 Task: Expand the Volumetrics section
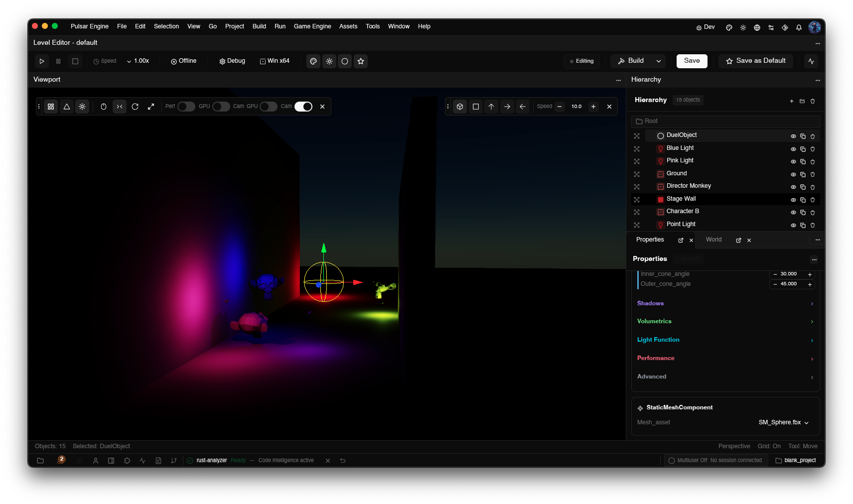click(x=725, y=321)
